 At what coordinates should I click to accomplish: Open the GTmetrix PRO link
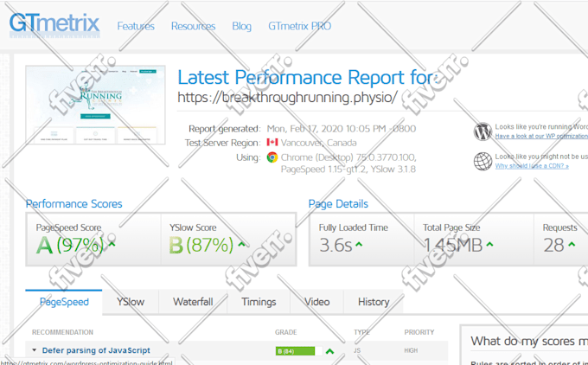[300, 26]
